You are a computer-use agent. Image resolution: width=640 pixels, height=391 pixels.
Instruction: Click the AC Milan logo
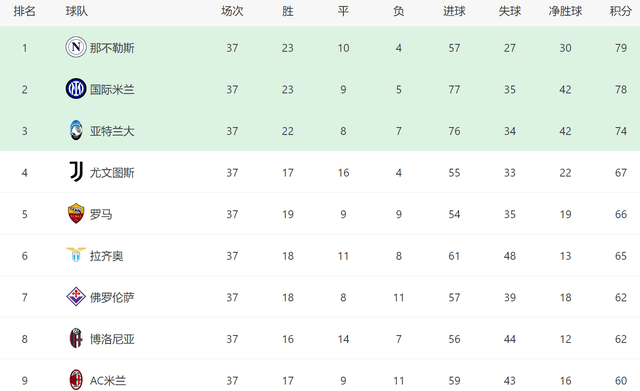(76, 380)
